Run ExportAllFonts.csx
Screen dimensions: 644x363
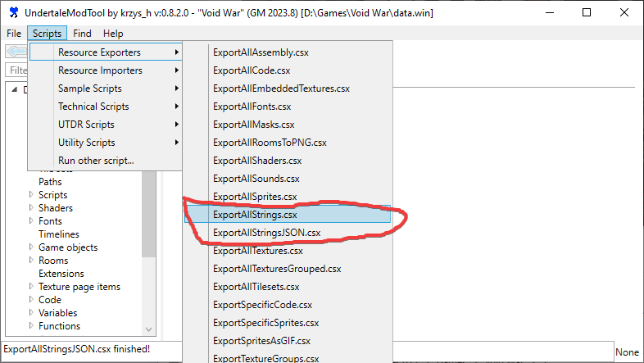click(288, 107)
